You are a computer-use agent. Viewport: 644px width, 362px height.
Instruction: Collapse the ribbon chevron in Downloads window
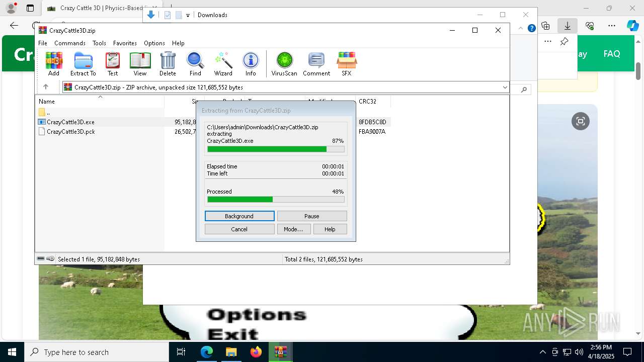tap(521, 28)
